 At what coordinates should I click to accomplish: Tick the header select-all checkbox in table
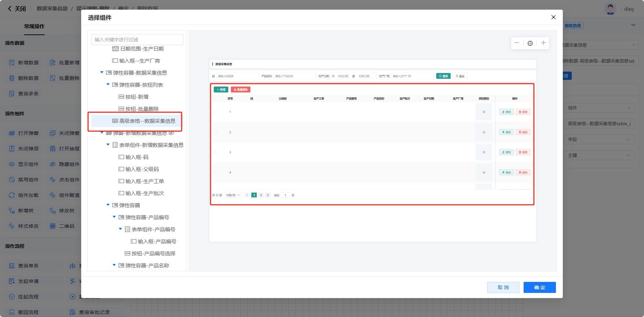(215, 98)
